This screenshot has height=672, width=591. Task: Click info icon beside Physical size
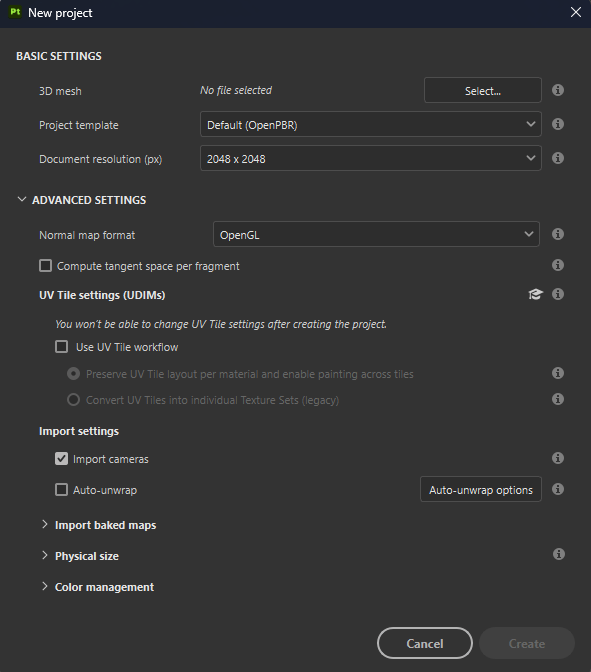[x=558, y=554]
